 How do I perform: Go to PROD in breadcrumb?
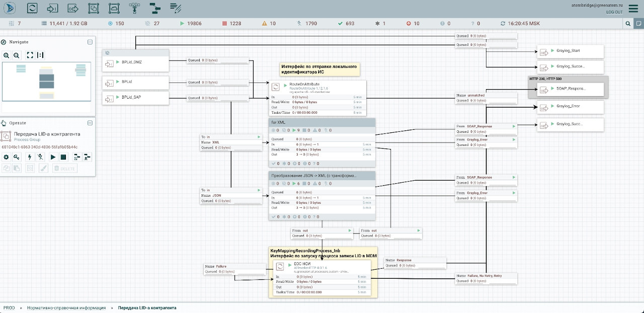click(x=9, y=307)
